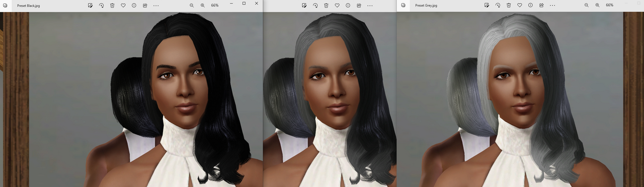This screenshot has width=644, height=187.
Task: Favorite the Preset Black.jpg image with heart
Action: click(123, 5)
